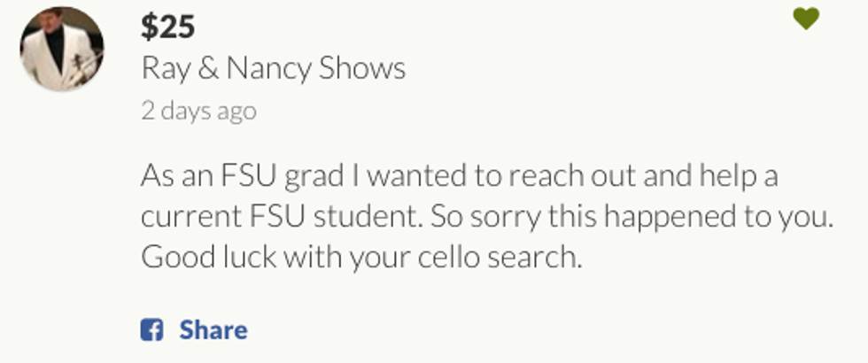Click the "2 days ago" timestamp

pyautogui.click(x=198, y=111)
